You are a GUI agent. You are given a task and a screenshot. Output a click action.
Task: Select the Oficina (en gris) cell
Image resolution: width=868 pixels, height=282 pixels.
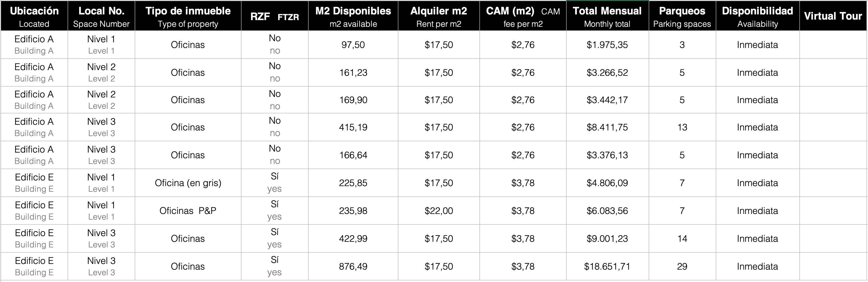tap(188, 183)
